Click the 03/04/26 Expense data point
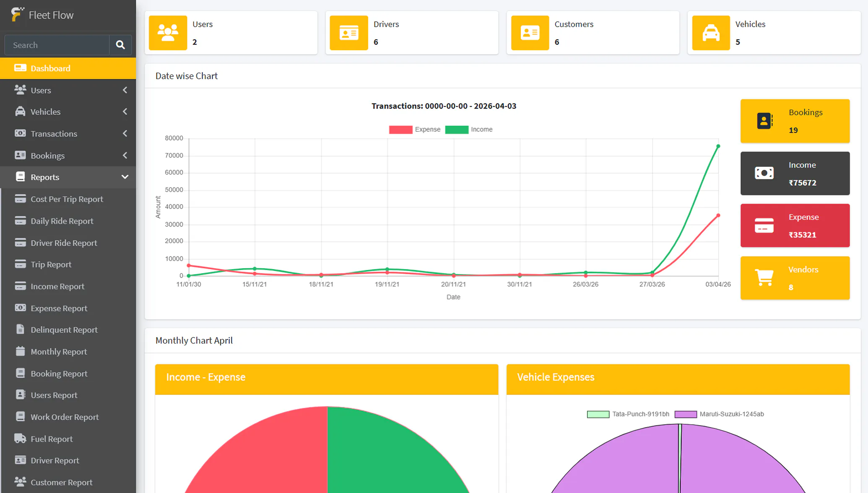Screen dimensions: 868x493 tap(718, 215)
